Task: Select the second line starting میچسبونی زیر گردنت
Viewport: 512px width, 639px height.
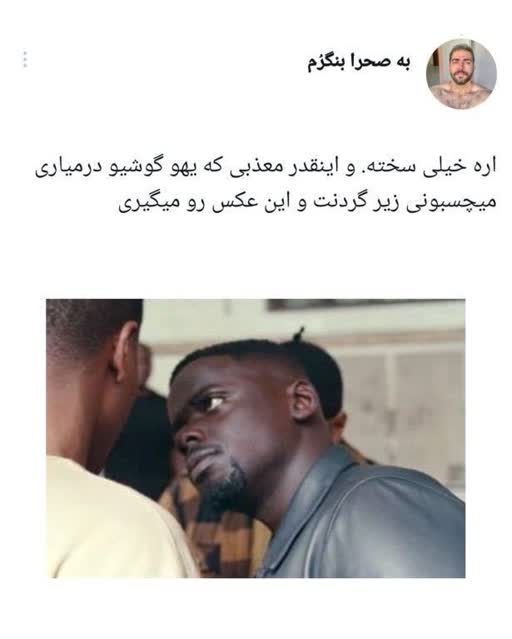Action: [307, 203]
